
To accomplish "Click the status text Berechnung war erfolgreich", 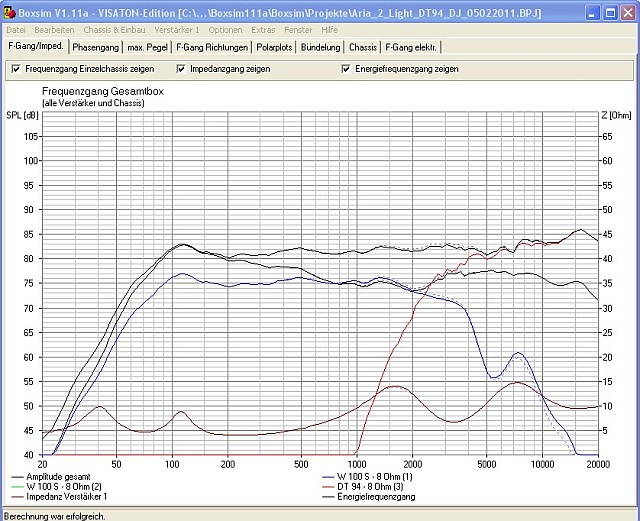I will (54, 516).
